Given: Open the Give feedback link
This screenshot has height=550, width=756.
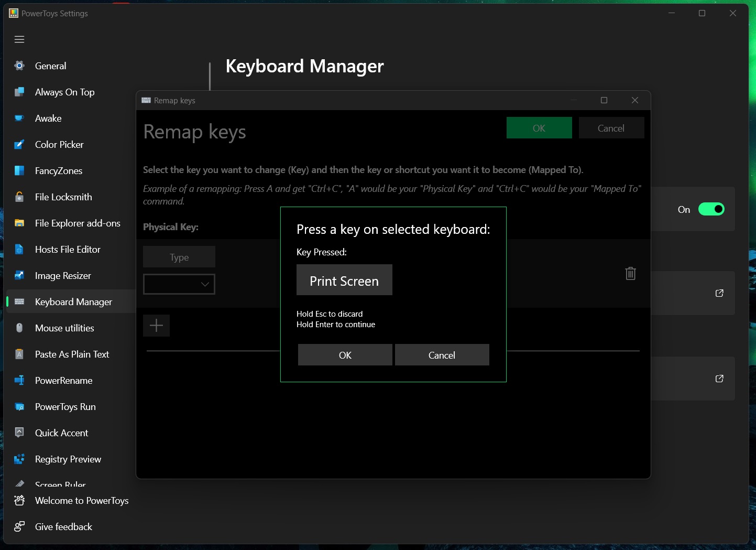Looking at the screenshot, I should pyautogui.click(x=19, y=526).
